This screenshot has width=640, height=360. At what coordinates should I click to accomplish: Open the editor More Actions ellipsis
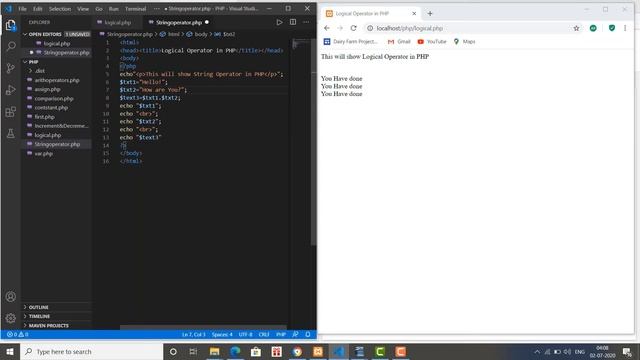coord(306,22)
